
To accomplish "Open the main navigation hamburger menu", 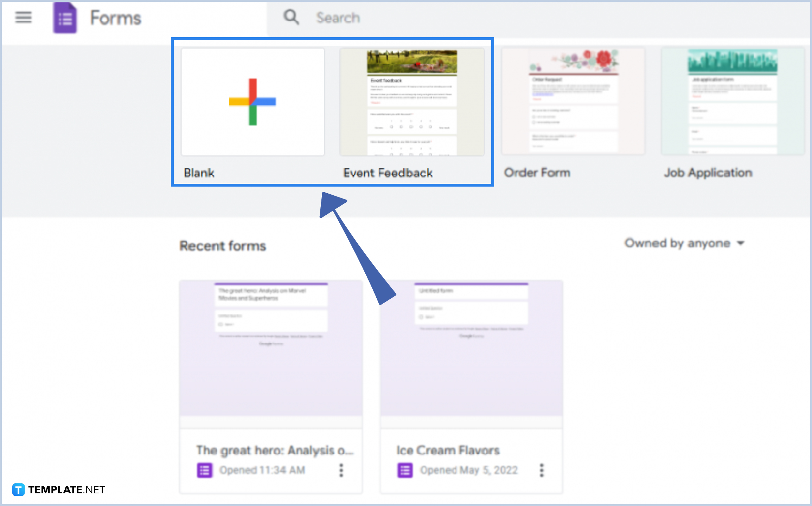I will pos(23,18).
